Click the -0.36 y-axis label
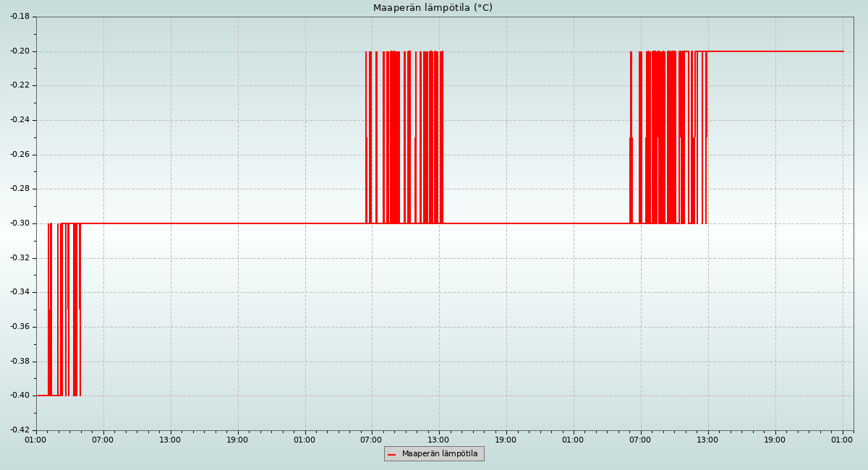This screenshot has width=868, height=470. [x=19, y=327]
